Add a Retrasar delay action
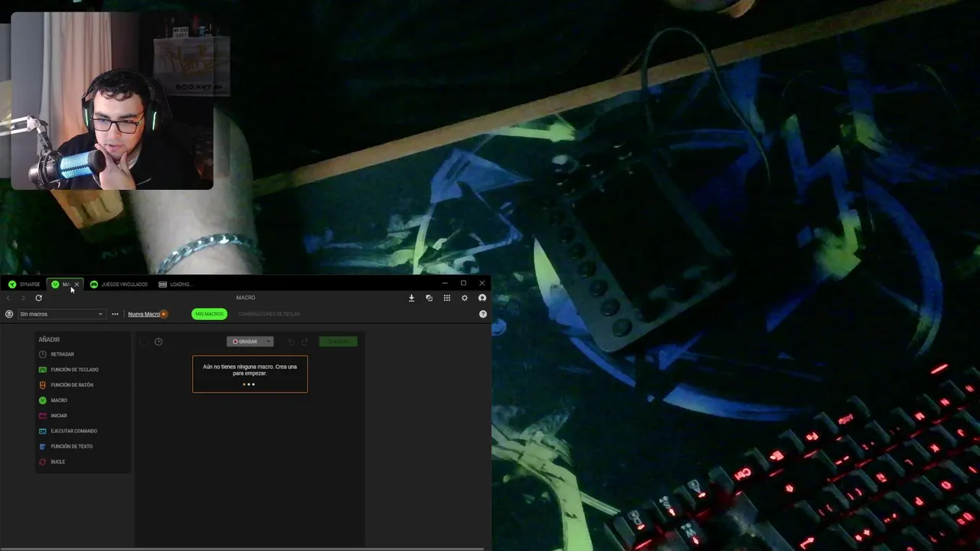 pyautogui.click(x=57, y=354)
